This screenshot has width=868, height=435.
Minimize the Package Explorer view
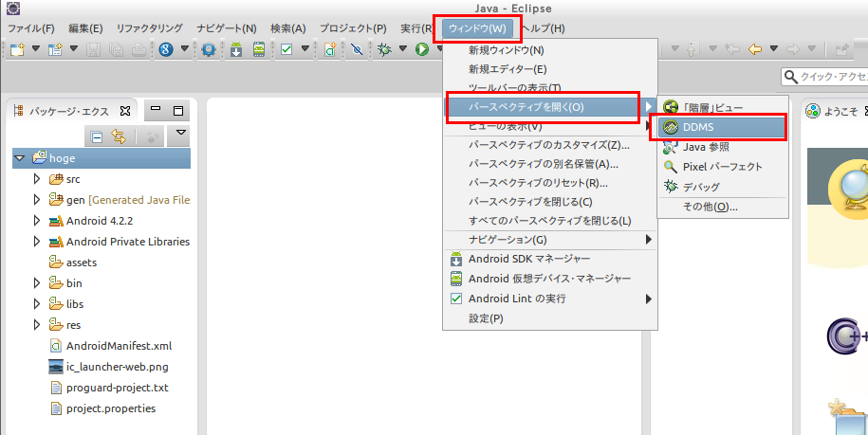(156, 110)
